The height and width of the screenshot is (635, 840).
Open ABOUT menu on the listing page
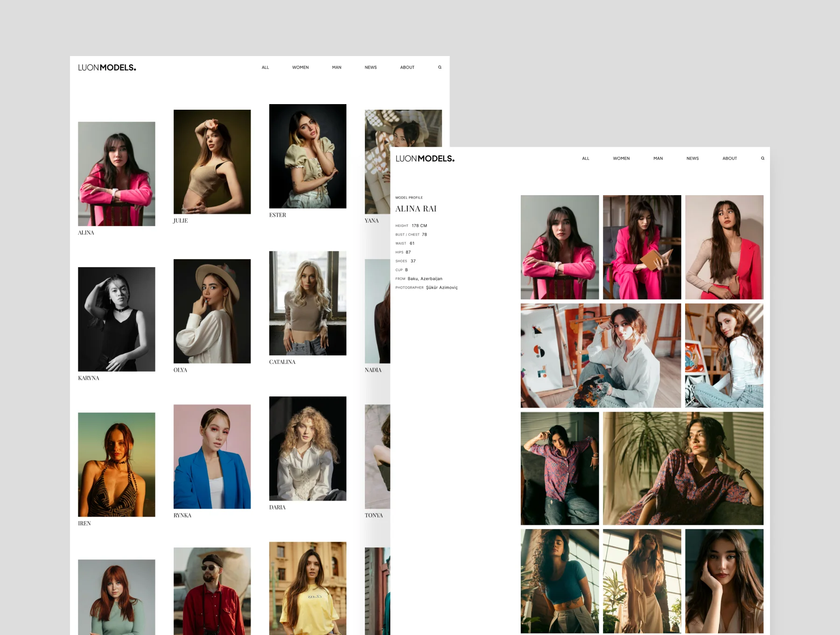pos(407,67)
